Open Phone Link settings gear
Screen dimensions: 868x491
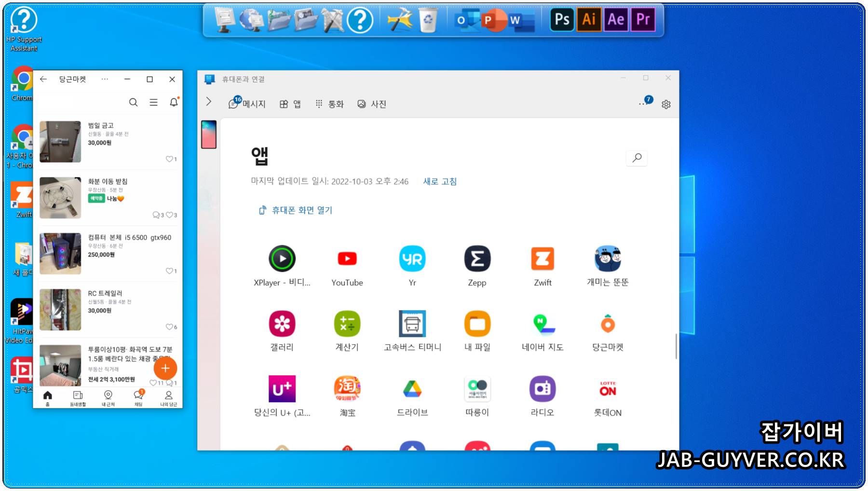[666, 104]
